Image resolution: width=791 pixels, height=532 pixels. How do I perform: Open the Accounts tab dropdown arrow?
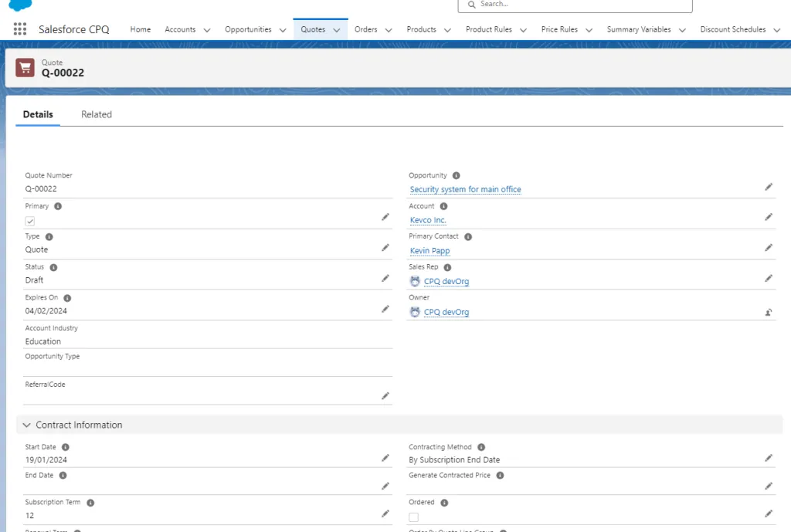tap(207, 30)
